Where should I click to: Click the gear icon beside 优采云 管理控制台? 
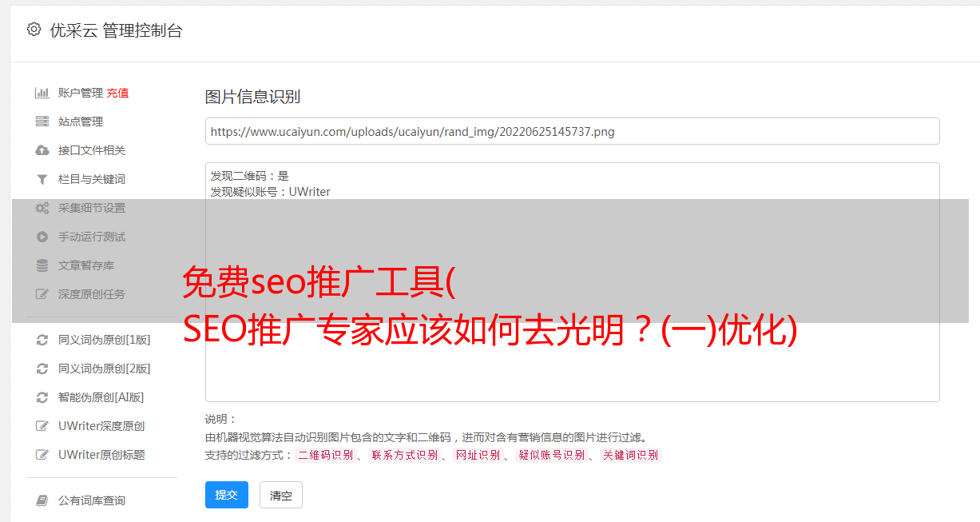34,30
